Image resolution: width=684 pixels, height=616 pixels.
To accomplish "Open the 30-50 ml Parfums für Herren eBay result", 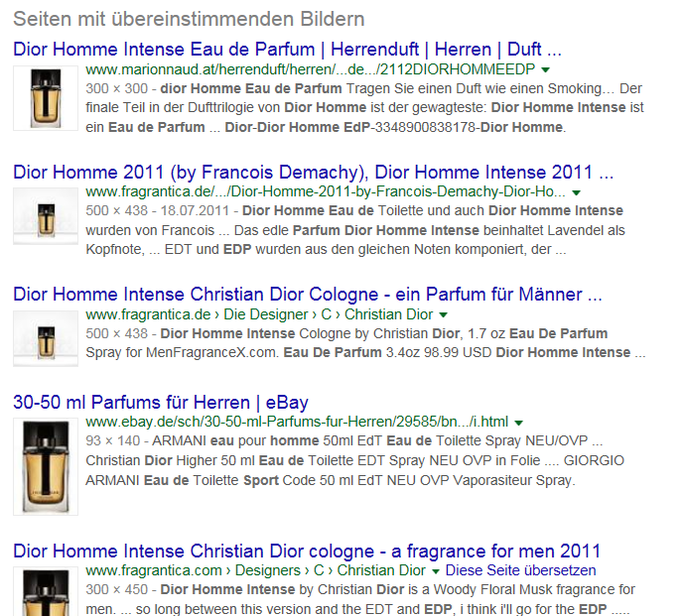I will pos(161,402).
